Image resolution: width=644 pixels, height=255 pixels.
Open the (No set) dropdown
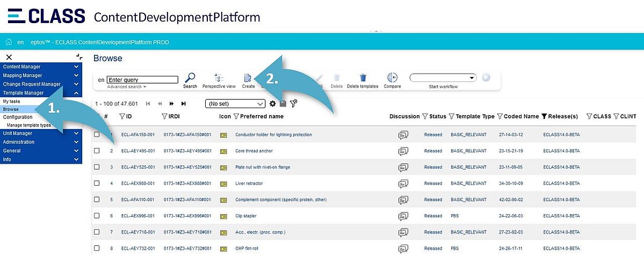pos(236,103)
